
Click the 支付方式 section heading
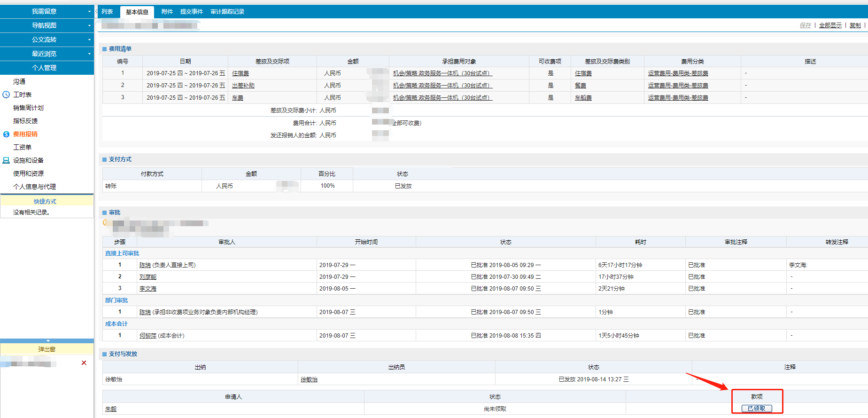click(x=120, y=159)
